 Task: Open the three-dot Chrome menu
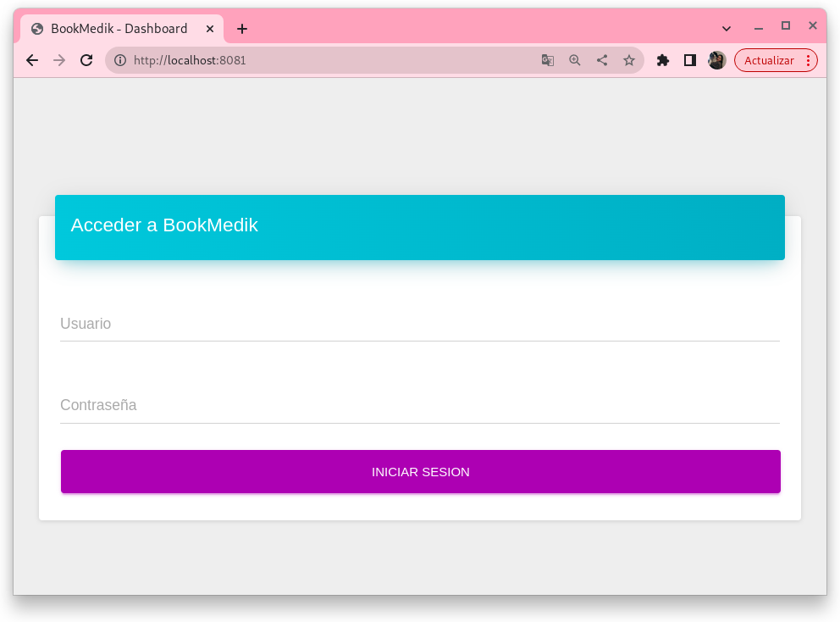tap(809, 60)
